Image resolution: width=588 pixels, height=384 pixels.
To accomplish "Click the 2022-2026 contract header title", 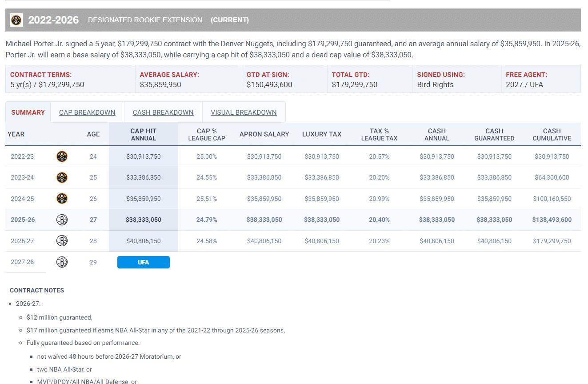I will [x=53, y=20].
